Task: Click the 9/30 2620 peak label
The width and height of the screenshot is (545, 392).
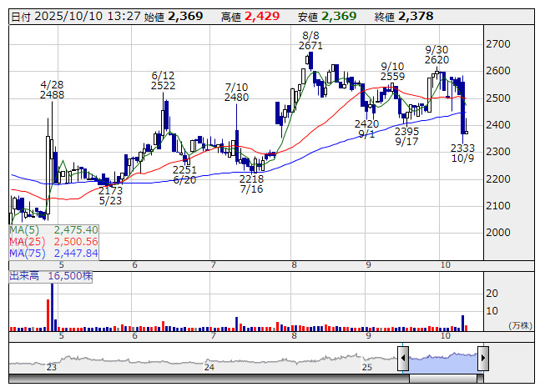Action: (x=437, y=55)
